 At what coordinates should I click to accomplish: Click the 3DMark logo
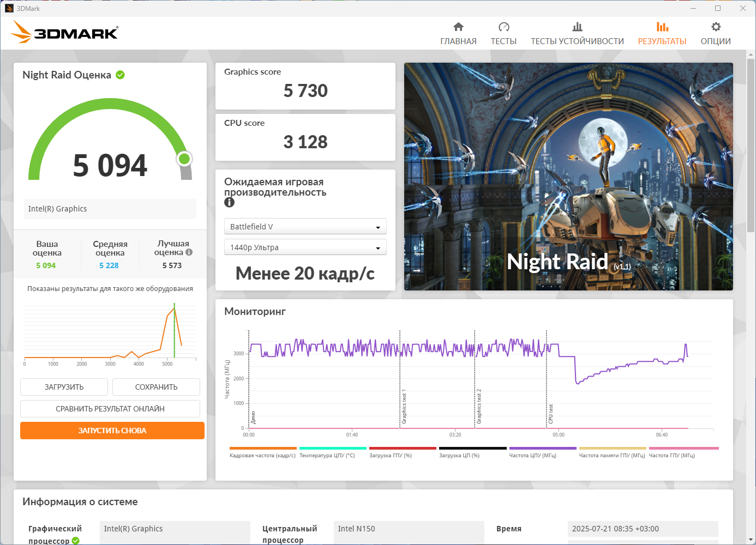[64, 32]
